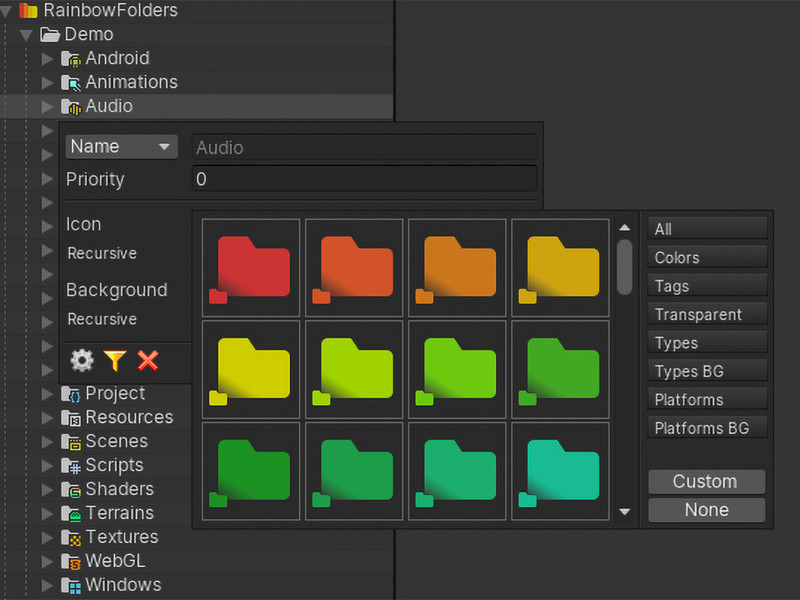Choose the turquoise folder icon

[x=560, y=471]
